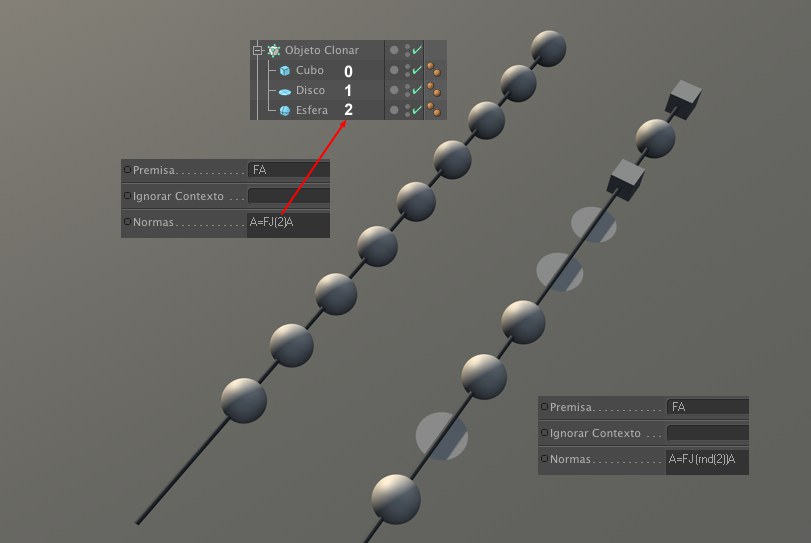Toggle visibility dots for Objeto Clonar
The height and width of the screenshot is (543, 811).
coord(407,50)
